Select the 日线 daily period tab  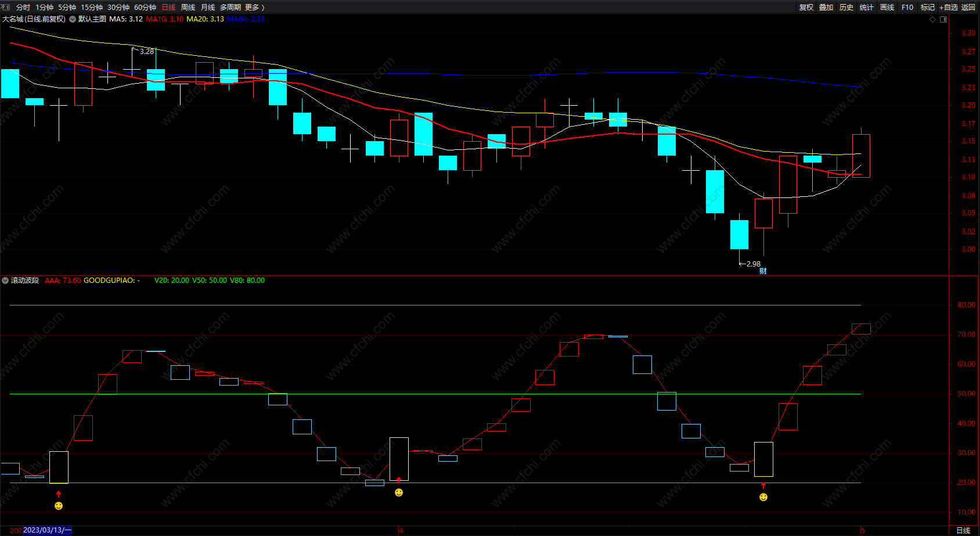tap(168, 8)
